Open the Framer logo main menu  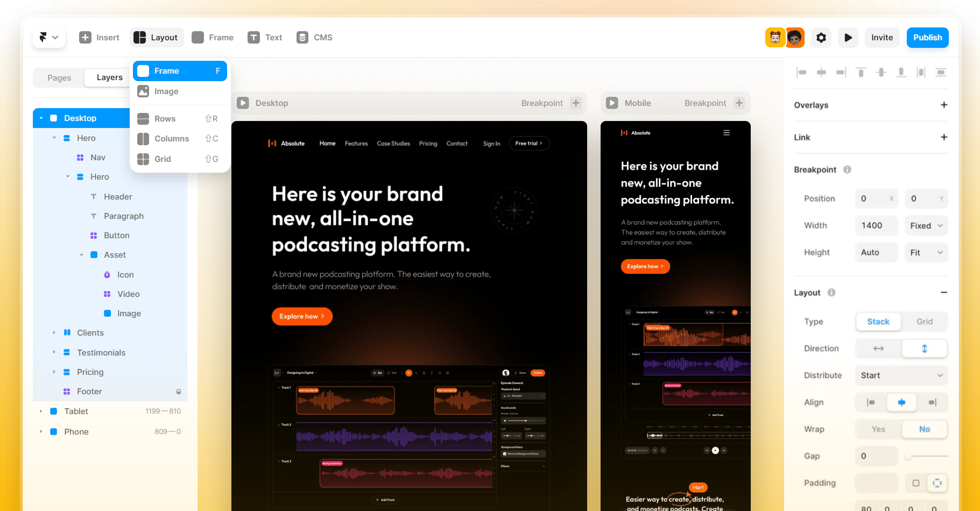pyautogui.click(x=48, y=38)
